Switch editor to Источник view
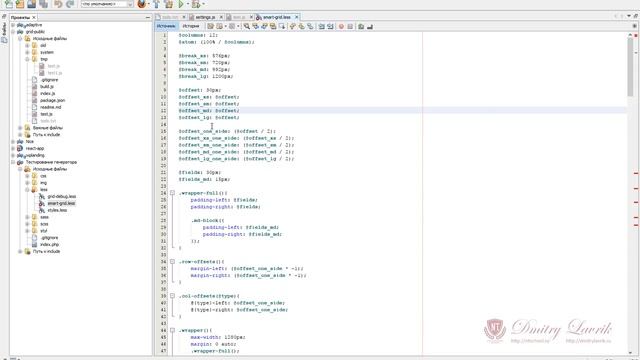640x360 pixels. point(166,26)
